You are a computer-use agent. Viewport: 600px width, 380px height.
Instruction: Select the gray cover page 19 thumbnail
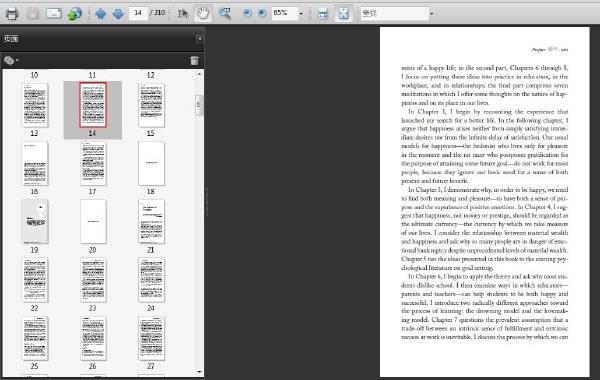coord(34,222)
